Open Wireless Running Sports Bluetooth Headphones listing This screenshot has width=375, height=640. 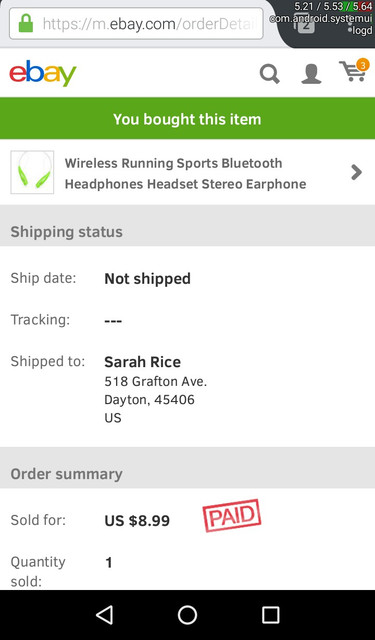coord(185,173)
